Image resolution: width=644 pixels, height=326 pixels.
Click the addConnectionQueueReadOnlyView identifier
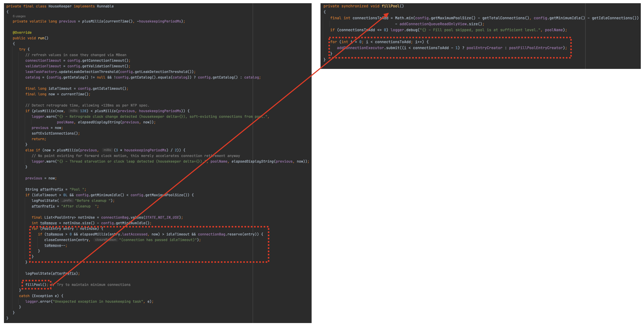tap(433, 24)
